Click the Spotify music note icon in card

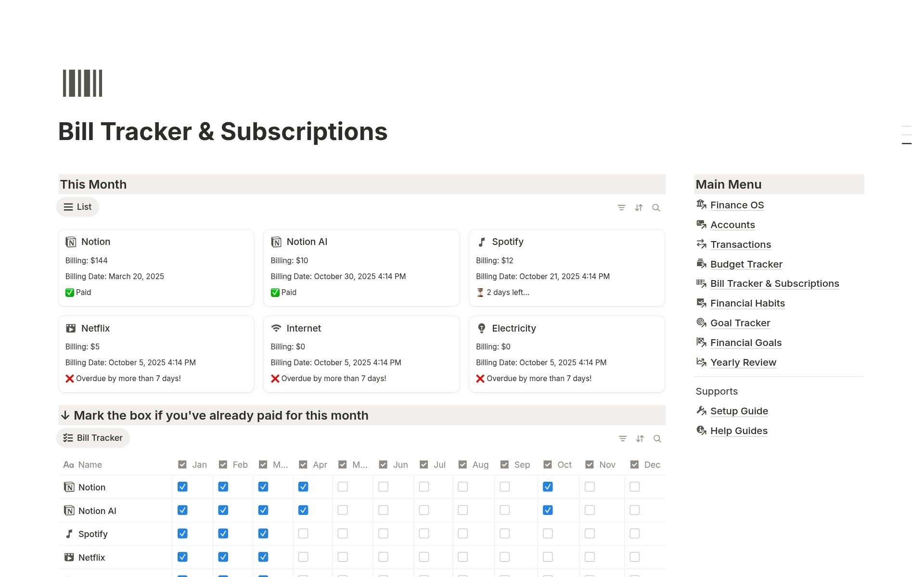[481, 242]
